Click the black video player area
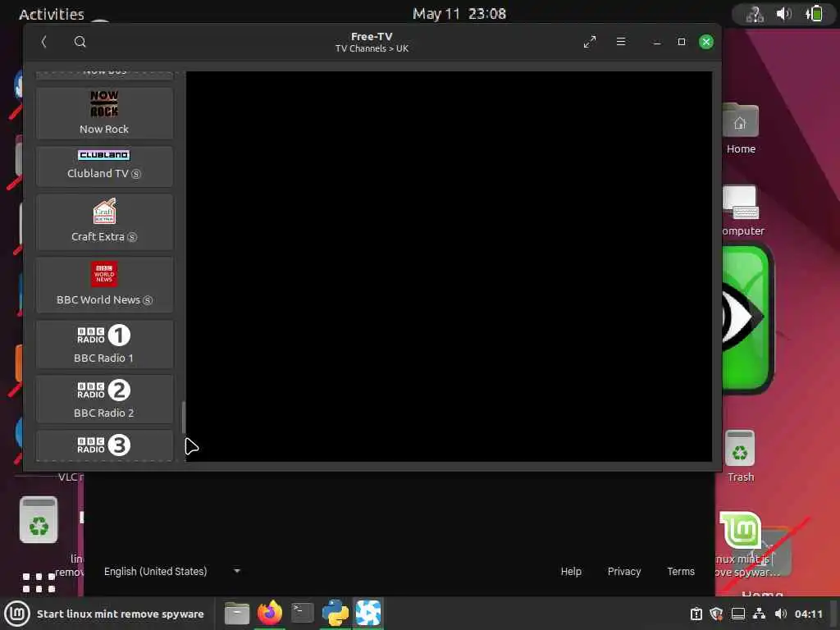Image resolution: width=840 pixels, height=630 pixels. [449, 267]
